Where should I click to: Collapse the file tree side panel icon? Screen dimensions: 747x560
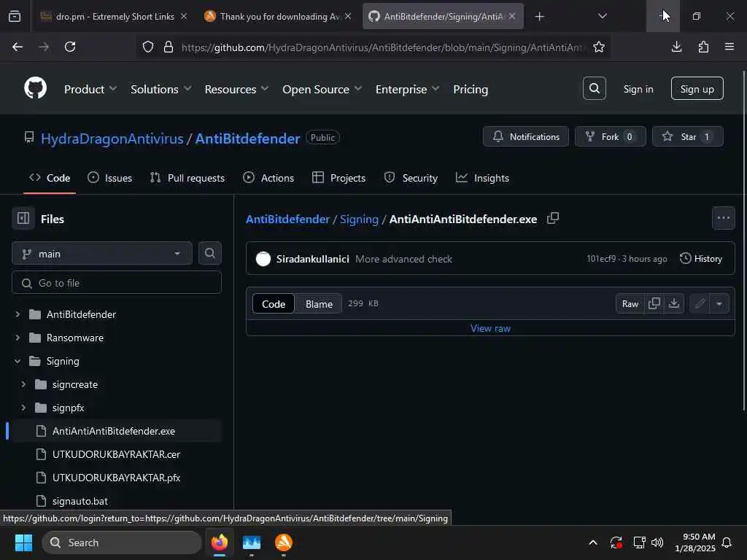(23, 219)
